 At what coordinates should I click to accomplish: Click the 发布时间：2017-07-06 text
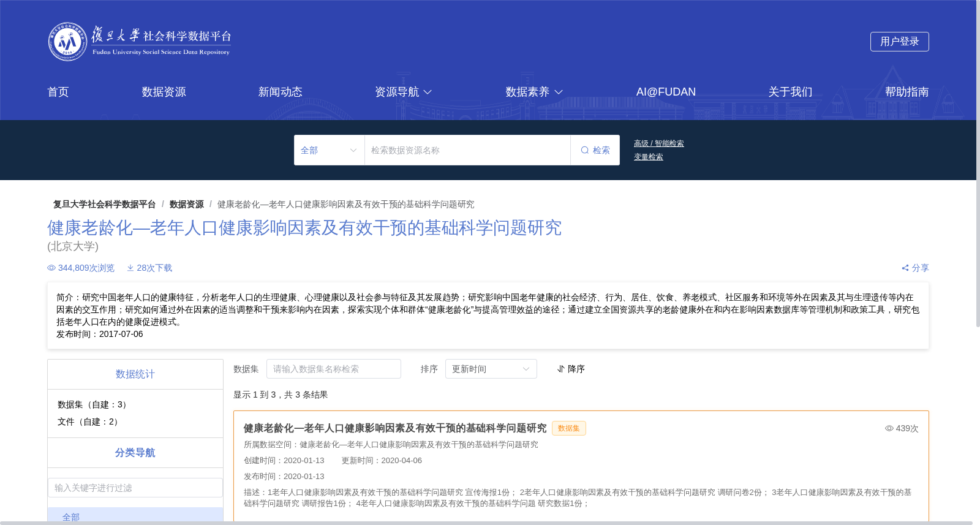coord(100,334)
